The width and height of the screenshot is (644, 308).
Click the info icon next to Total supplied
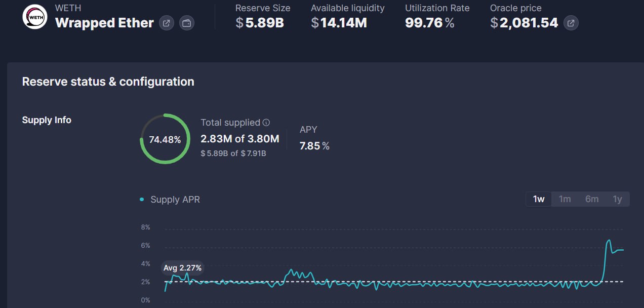266,123
